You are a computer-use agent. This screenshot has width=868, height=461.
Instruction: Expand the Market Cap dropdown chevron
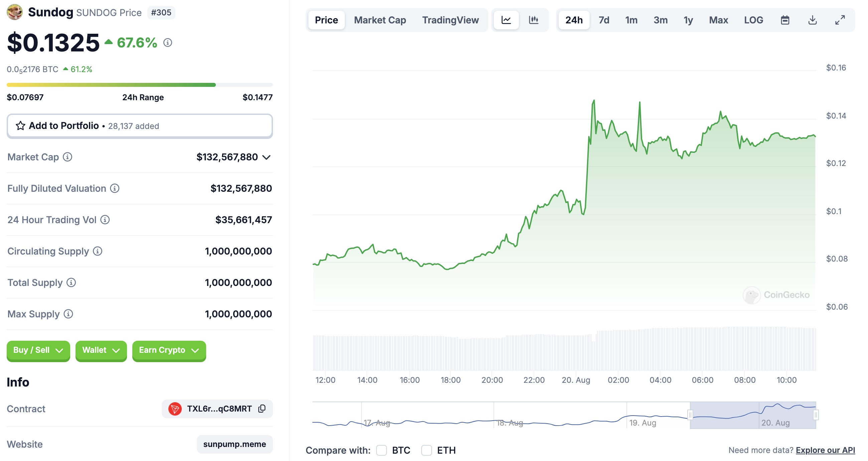point(267,157)
